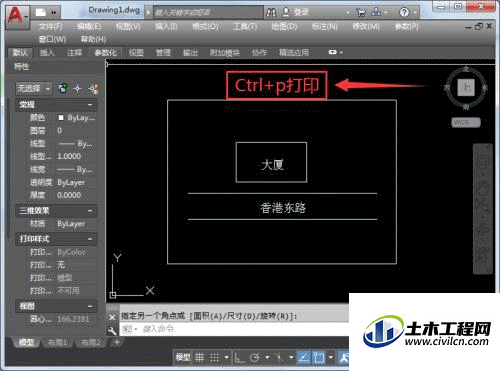The height and width of the screenshot is (371, 500).
Task: Open the 绘图(D) menu
Action: [284, 26]
